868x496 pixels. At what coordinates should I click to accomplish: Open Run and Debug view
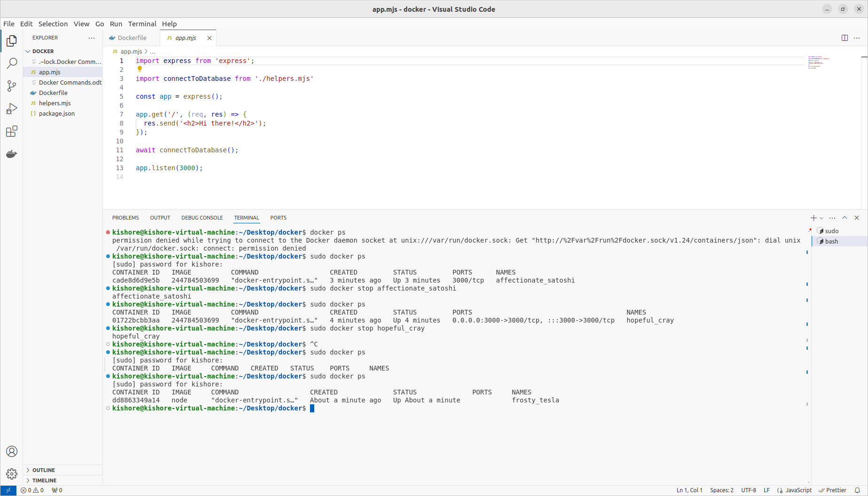click(x=12, y=109)
